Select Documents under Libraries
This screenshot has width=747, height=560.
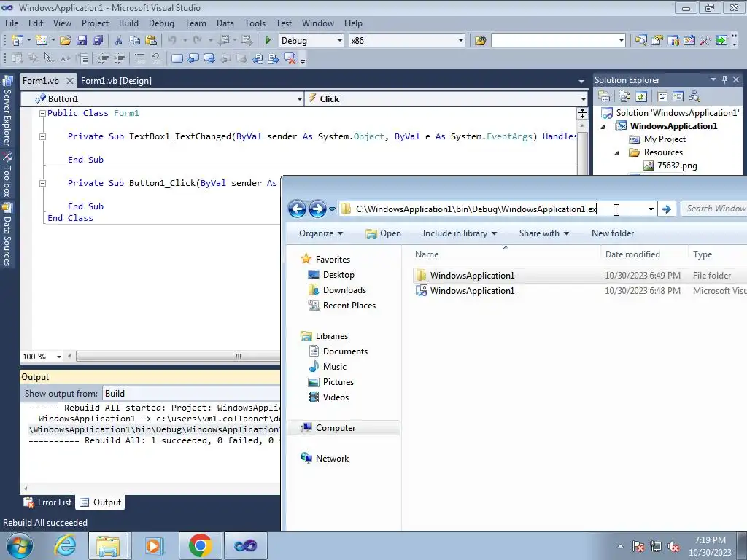click(x=345, y=351)
